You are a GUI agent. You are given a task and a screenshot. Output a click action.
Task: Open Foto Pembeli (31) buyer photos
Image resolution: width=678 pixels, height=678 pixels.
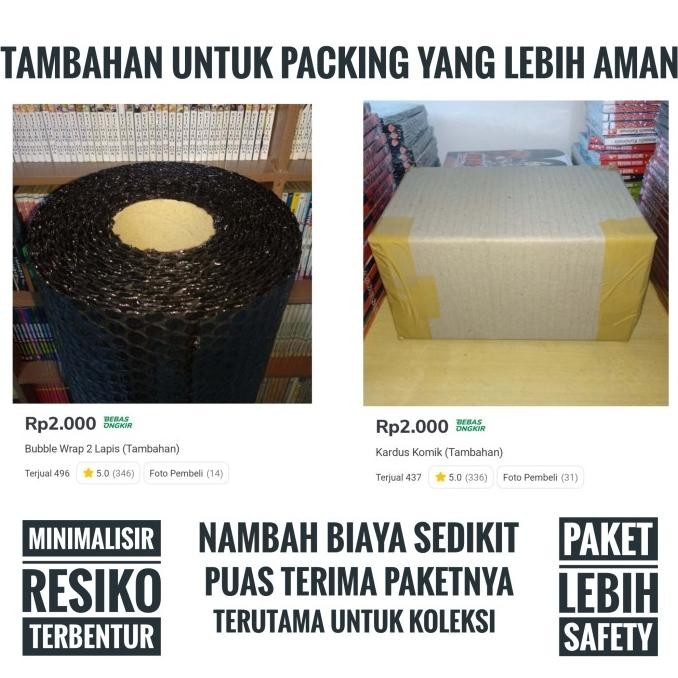coord(540,477)
